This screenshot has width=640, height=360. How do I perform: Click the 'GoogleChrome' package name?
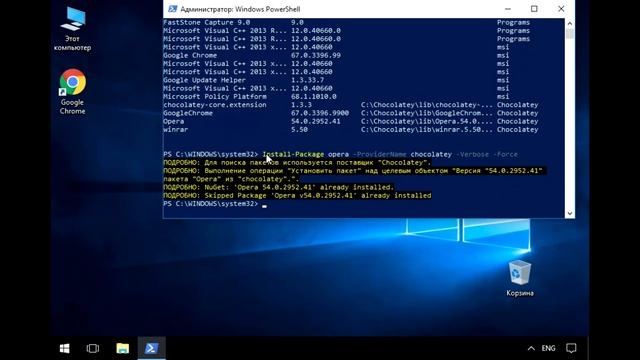(x=188, y=113)
